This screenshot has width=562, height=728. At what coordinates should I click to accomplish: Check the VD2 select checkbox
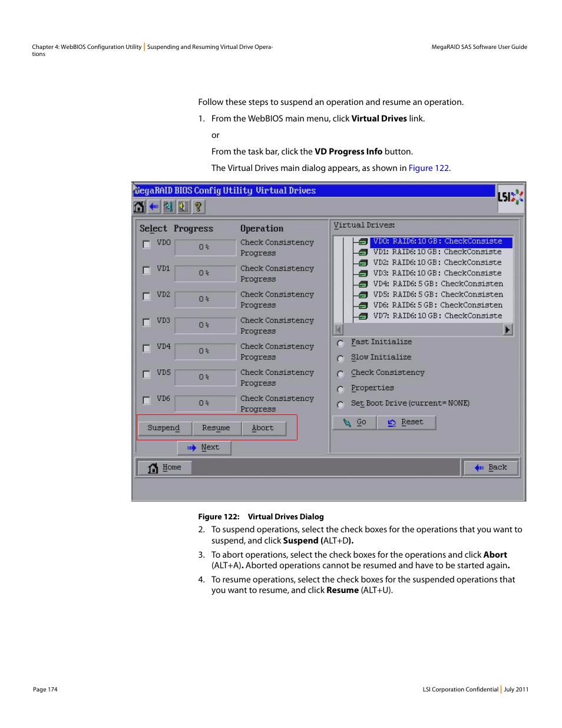pos(146,297)
